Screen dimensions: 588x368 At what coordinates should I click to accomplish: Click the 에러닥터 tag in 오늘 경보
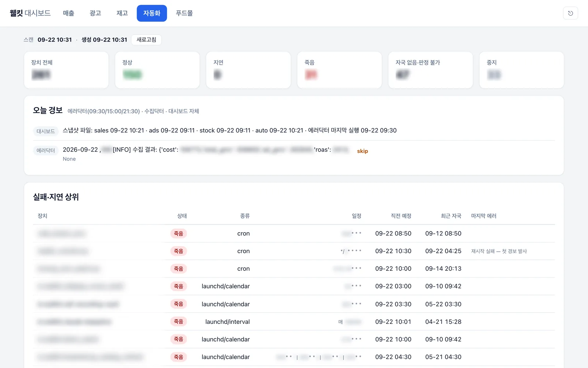(x=46, y=150)
